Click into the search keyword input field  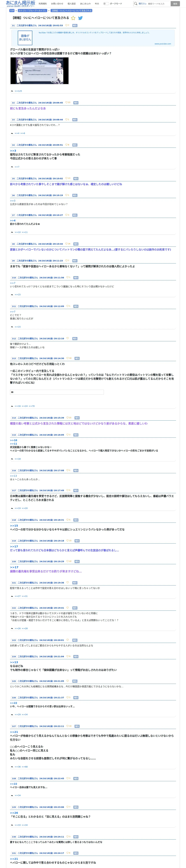[159, 4]
